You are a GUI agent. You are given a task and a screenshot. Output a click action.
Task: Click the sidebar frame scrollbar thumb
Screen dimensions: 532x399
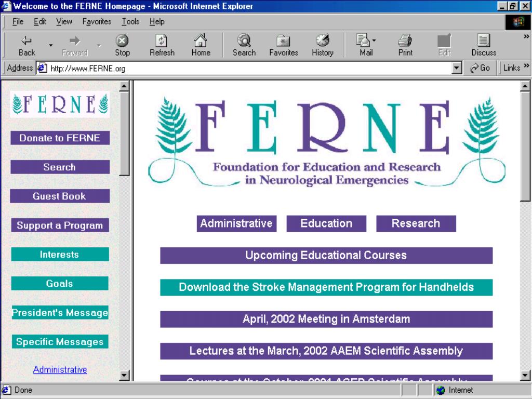(124, 134)
